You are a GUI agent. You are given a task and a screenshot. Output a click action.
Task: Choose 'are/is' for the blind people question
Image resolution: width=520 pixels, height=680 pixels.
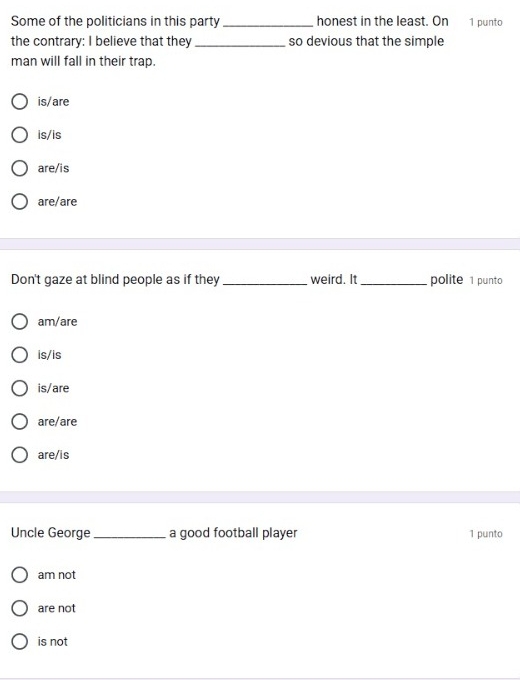pos(20,455)
